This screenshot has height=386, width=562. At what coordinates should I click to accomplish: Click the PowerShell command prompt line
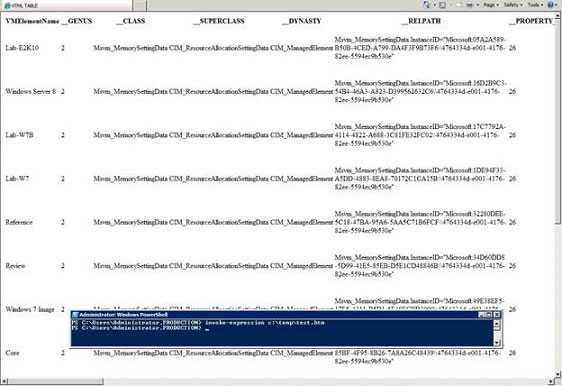point(140,328)
